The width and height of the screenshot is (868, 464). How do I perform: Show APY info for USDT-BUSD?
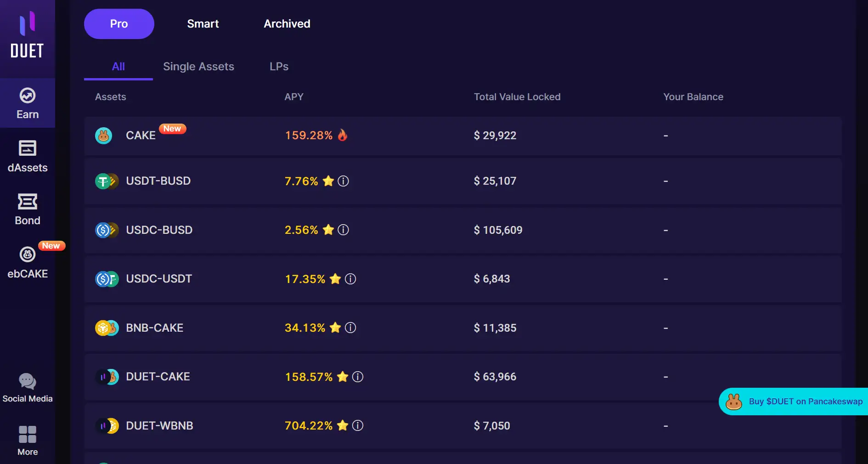[x=343, y=181]
